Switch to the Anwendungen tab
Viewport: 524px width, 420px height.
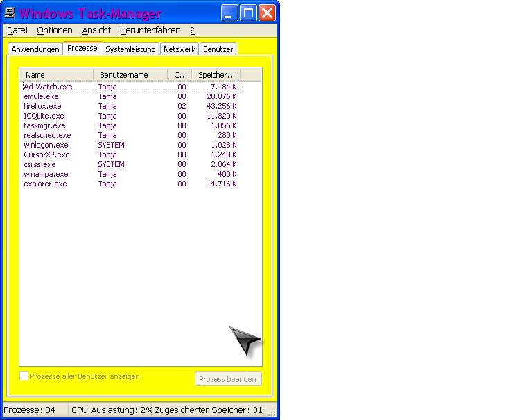pyautogui.click(x=35, y=50)
